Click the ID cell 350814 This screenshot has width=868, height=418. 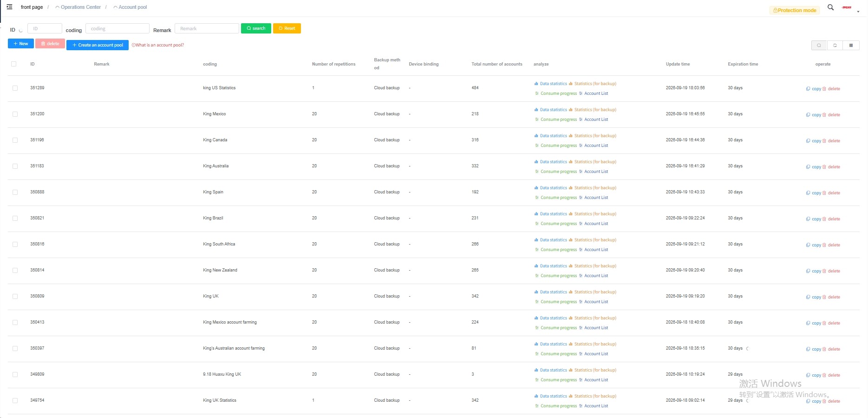[37, 270]
